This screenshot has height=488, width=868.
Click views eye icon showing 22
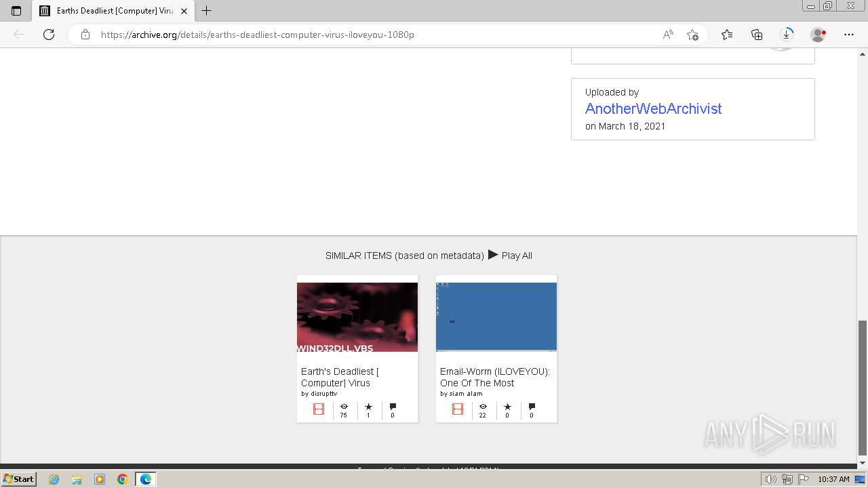click(x=483, y=407)
